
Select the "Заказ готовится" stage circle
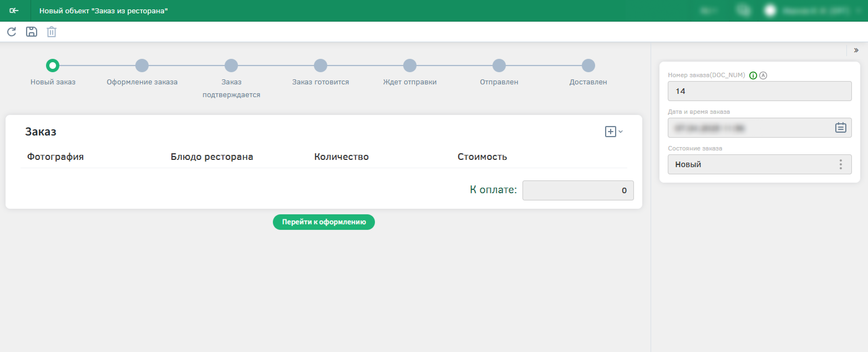point(321,66)
